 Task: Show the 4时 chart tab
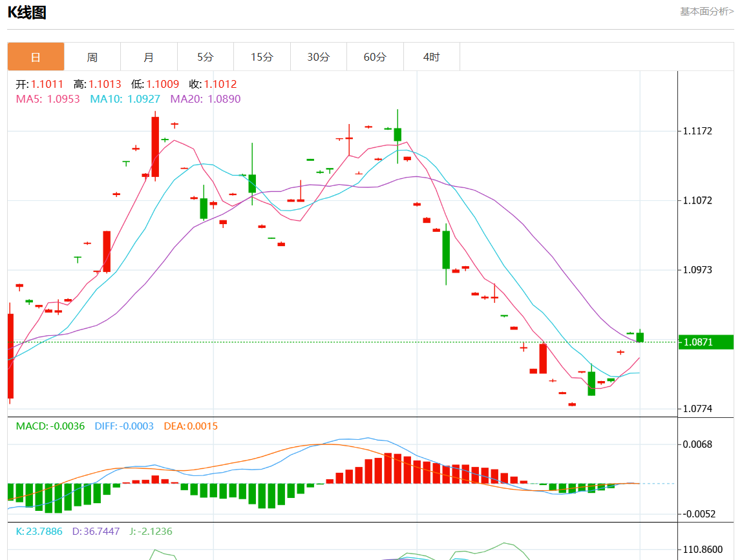(x=431, y=57)
